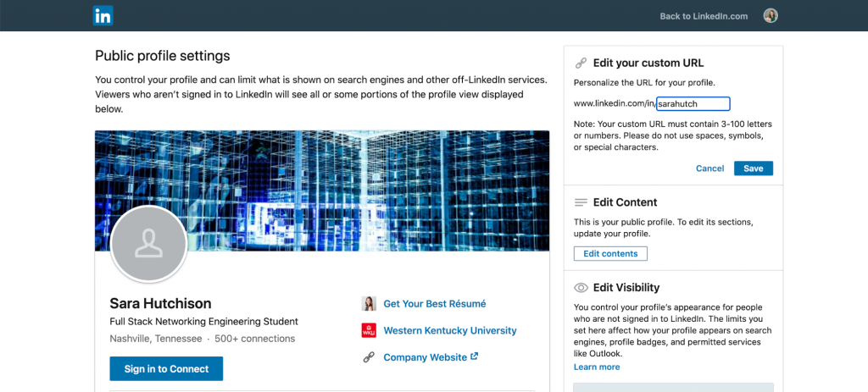Cancel custom URL editing
Image resolution: width=868 pixels, height=392 pixels.
pyautogui.click(x=709, y=168)
